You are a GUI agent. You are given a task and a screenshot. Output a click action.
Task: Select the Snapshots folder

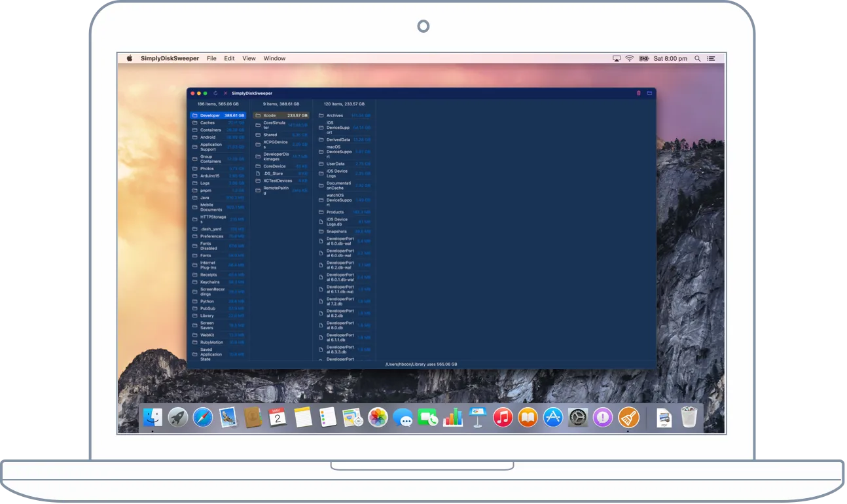coord(345,232)
